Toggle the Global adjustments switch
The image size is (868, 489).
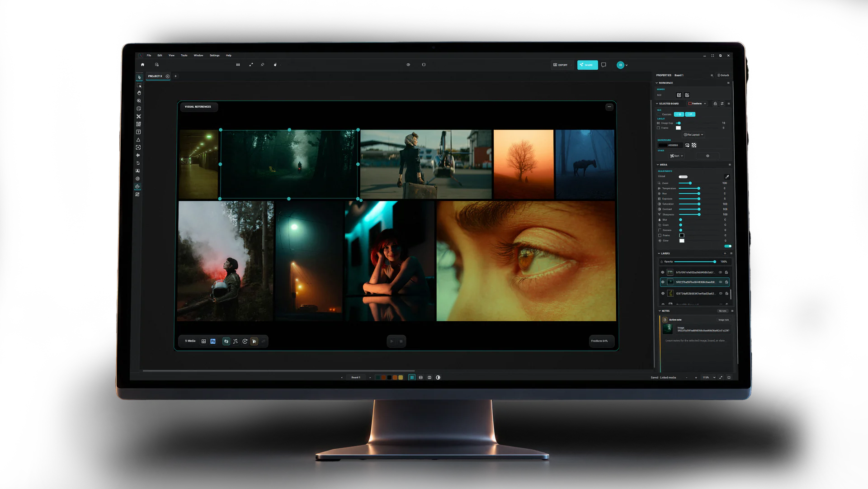tap(683, 177)
